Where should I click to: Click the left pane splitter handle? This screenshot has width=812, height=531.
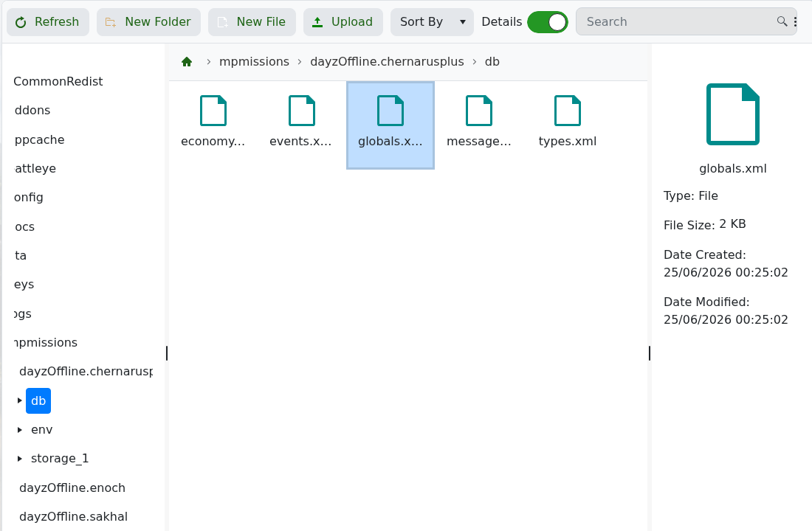[x=167, y=353]
